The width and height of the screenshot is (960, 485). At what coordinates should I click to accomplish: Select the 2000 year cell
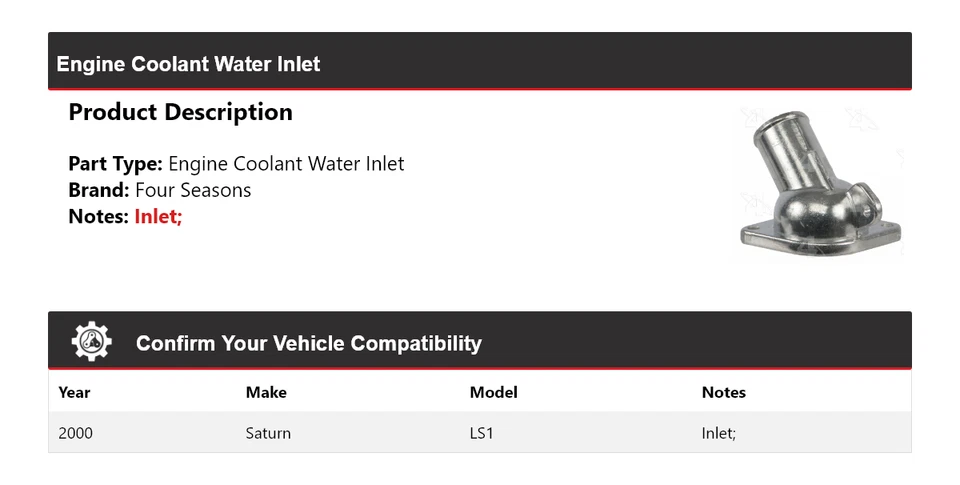click(76, 433)
